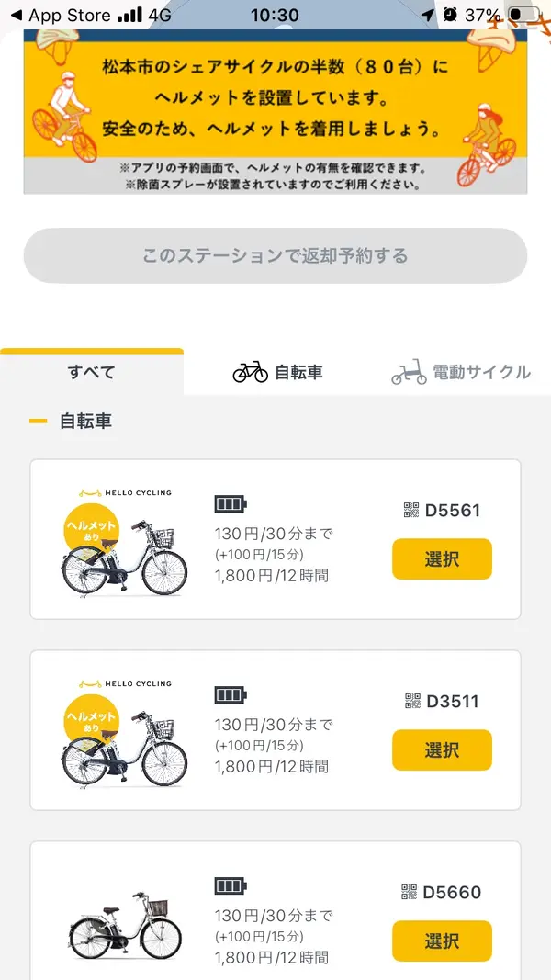551x980 pixels.
Task: Select bike D5561 with its 選択 button
Action: point(442,558)
